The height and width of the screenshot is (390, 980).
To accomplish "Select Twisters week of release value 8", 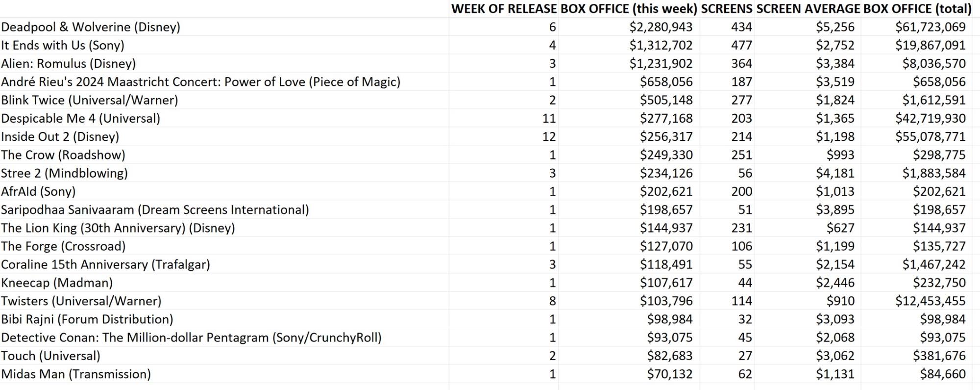I will point(552,301).
